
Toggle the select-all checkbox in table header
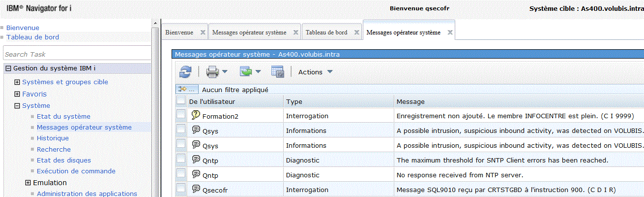tap(181, 100)
